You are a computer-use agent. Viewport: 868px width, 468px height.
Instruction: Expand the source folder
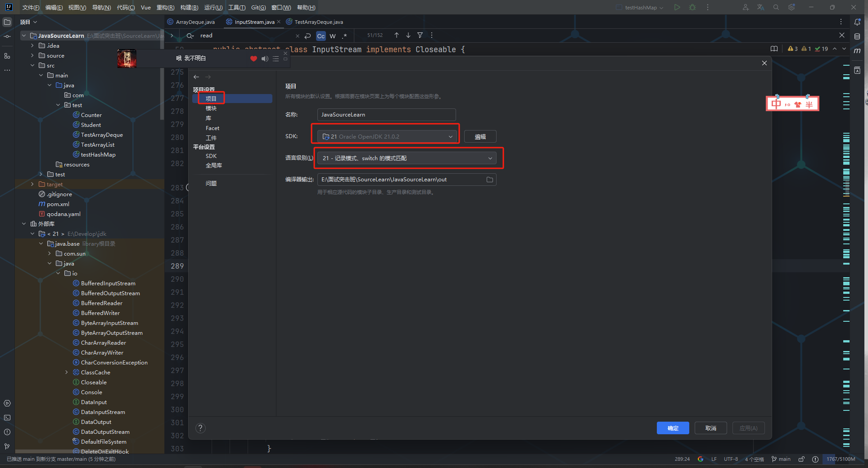pos(32,55)
